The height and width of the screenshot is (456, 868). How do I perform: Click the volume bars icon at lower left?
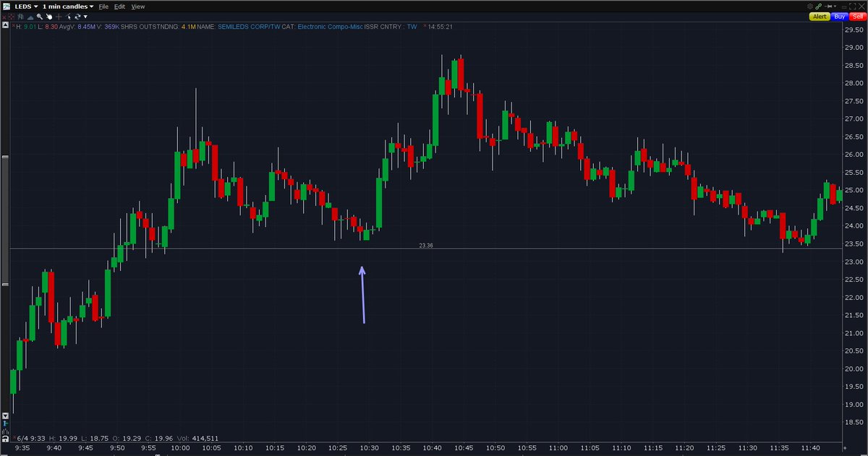click(x=5, y=432)
